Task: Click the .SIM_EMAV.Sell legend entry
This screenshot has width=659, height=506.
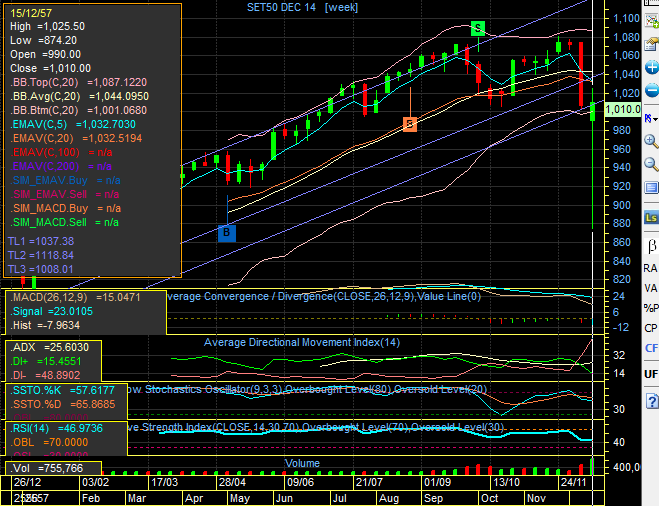Action: pos(65,194)
